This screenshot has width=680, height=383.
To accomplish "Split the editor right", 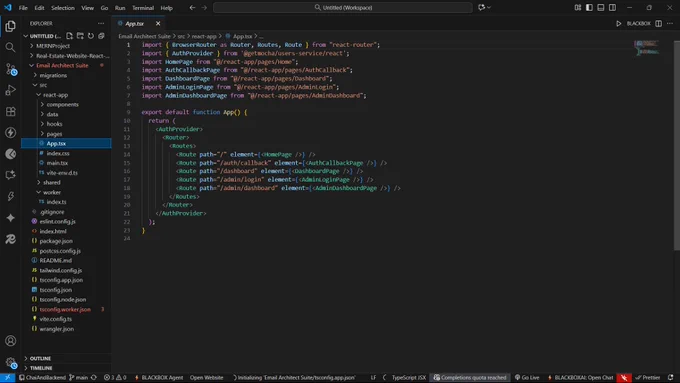I will pyautogui.click(x=658, y=23).
